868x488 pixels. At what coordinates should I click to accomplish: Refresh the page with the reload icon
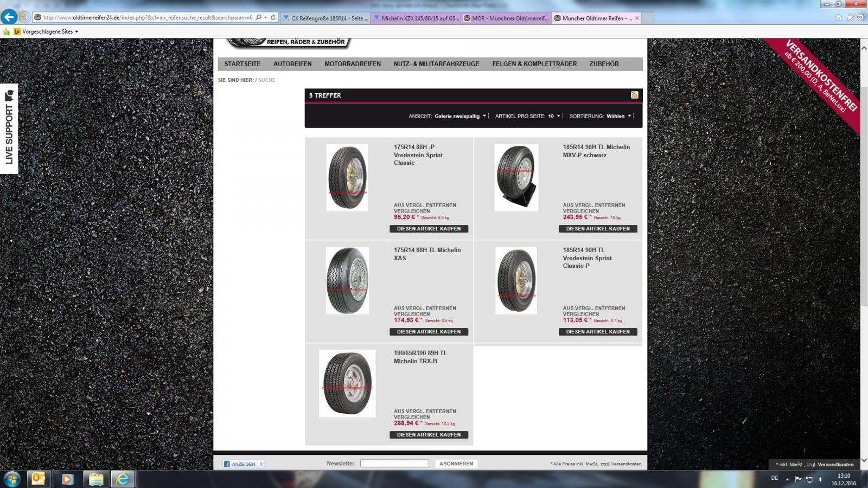point(273,17)
